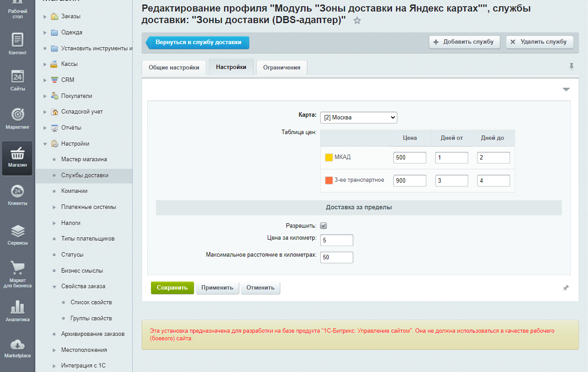Click the Удалить службу button
588x372 pixels.
click(x=539, y=42)
